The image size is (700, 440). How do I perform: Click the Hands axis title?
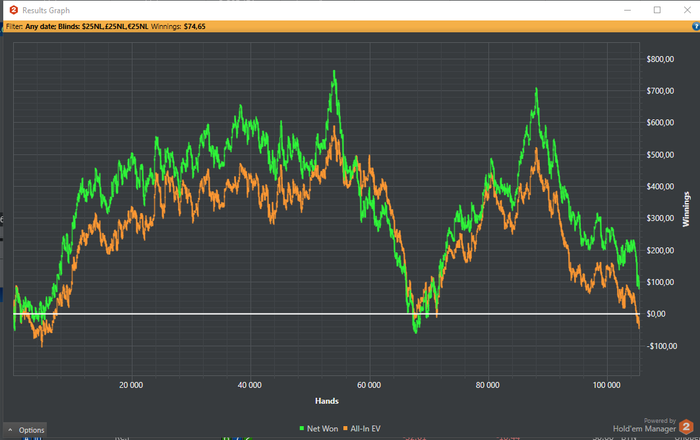point(329,400)
